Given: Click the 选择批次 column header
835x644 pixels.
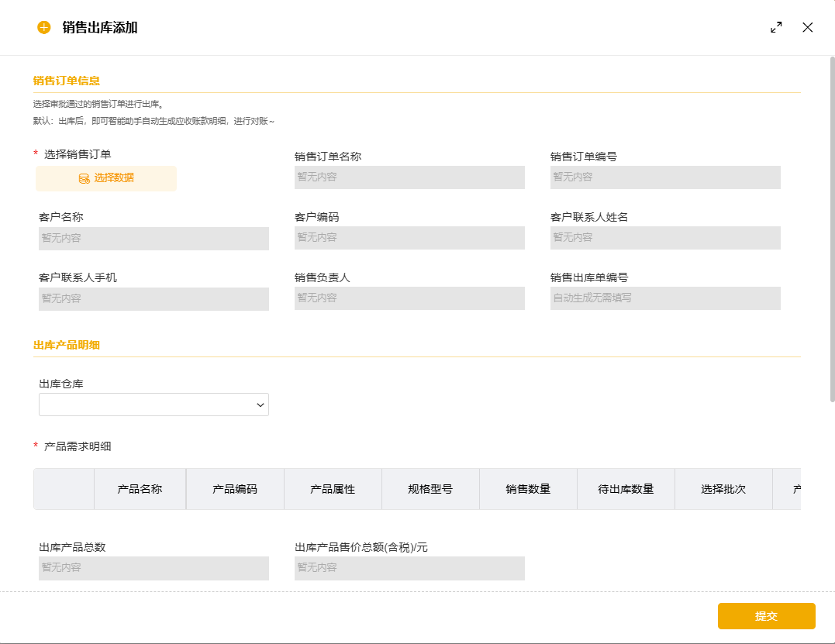Looking at the screenshot, I should point(723,489).
